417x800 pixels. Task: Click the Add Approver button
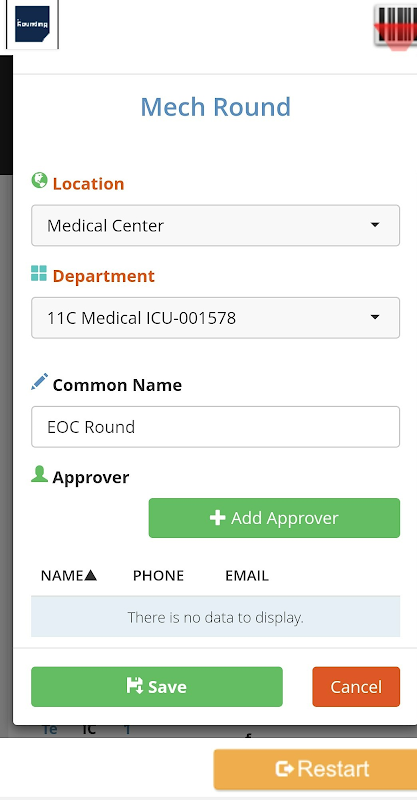pos(274,518)
